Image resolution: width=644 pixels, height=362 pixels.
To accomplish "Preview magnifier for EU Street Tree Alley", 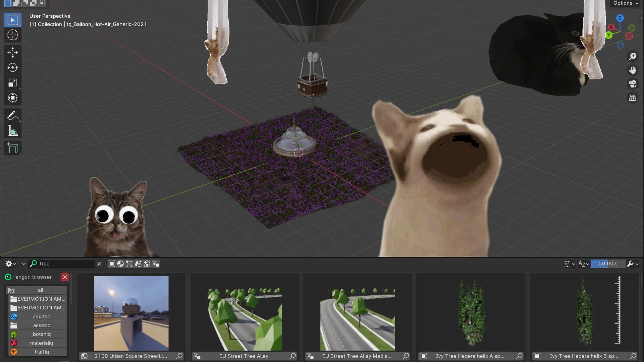I will [292, 356].
